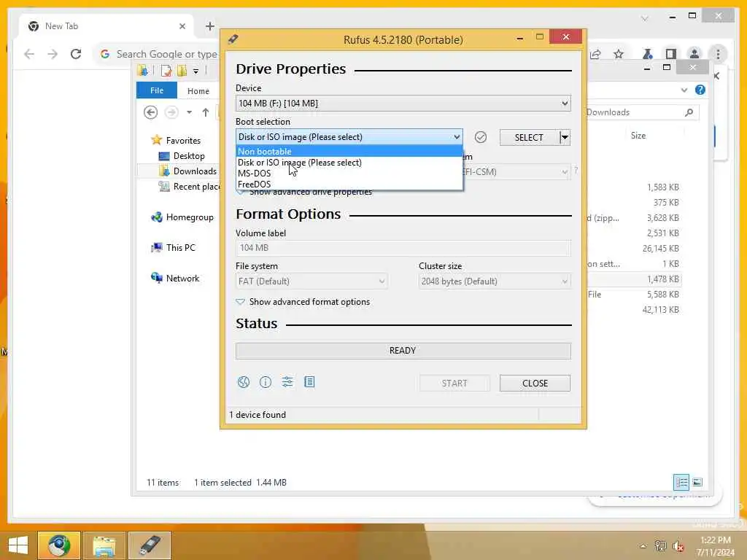The image size is (747, 560).
Task: Open Windows Start button
Action: tap(18, 545)
